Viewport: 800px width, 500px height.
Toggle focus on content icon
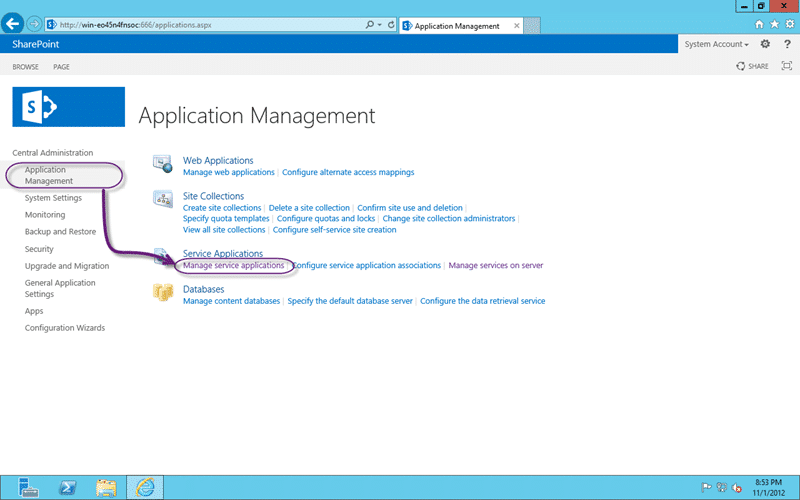click(787, 66)
